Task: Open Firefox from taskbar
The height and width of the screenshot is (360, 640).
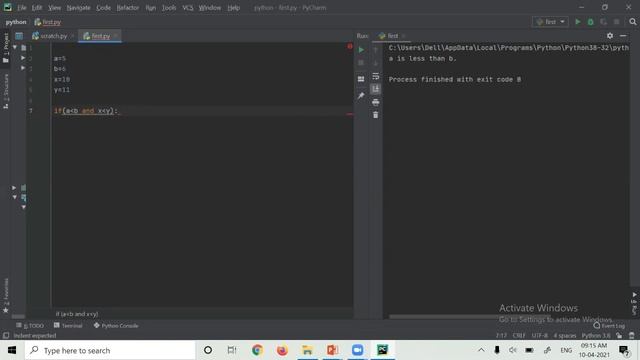Action: coord(282,350)
